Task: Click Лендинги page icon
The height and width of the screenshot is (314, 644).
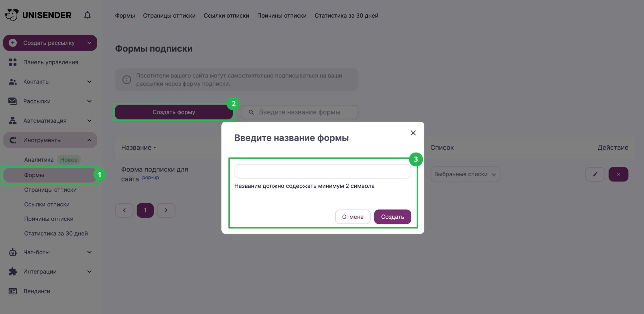Action: 13,291
